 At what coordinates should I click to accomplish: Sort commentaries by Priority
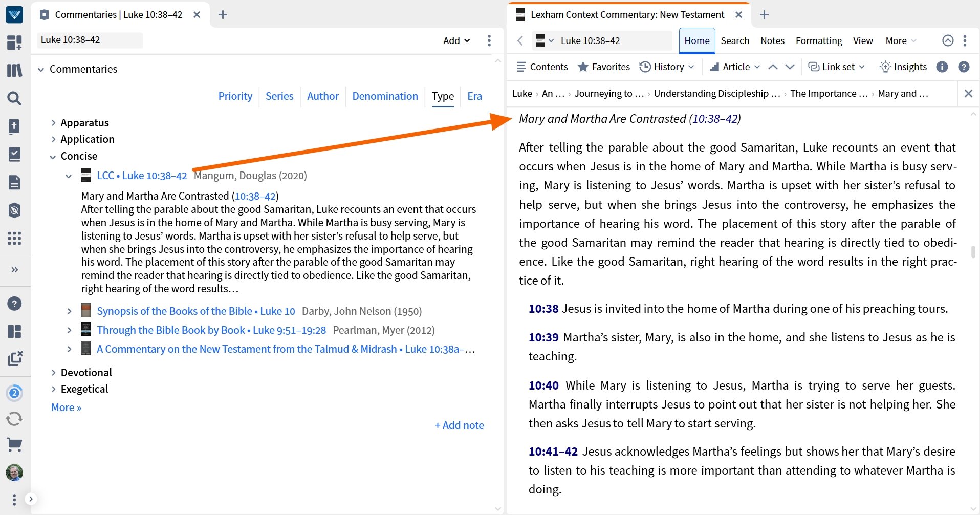click(235, 96)
